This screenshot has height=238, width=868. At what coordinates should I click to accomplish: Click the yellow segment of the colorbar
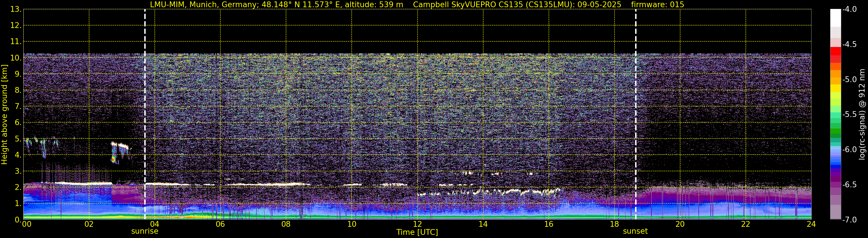(x=836, y=88)
